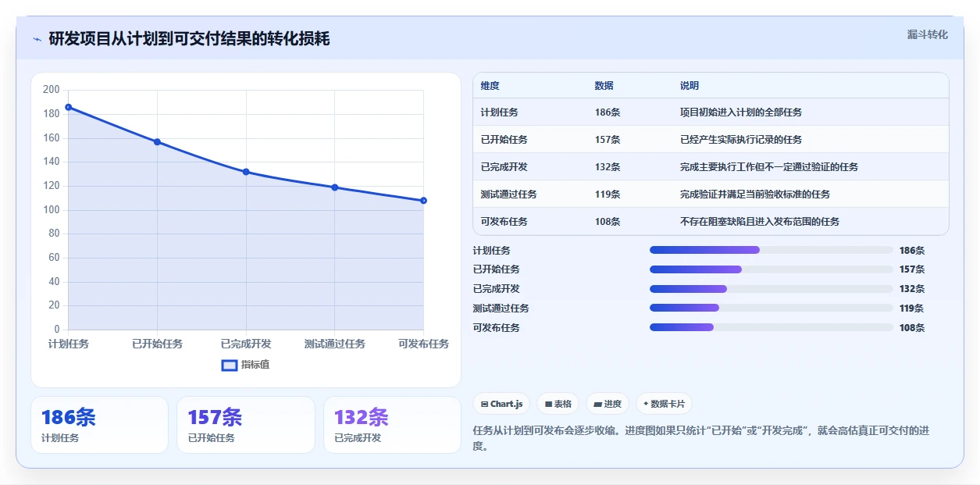Viewport: 980px width, 485px height.
Task: Click the 已完成开发 label on chart x-axis
Action: click(246, 344)
